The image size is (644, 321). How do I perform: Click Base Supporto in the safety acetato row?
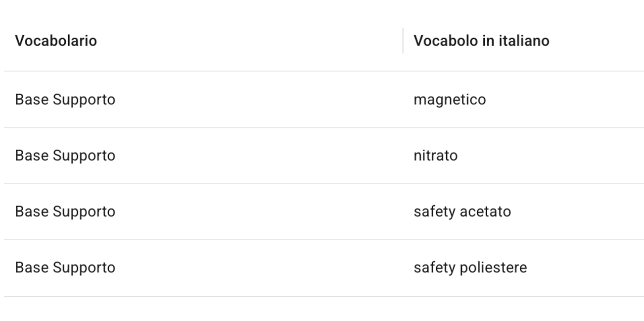(x=65, y=212)
